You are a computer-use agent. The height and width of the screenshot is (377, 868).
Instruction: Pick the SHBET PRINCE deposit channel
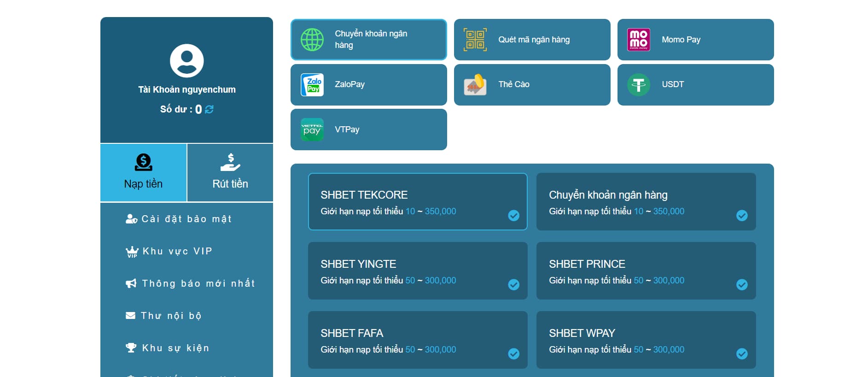click(646, 271)
